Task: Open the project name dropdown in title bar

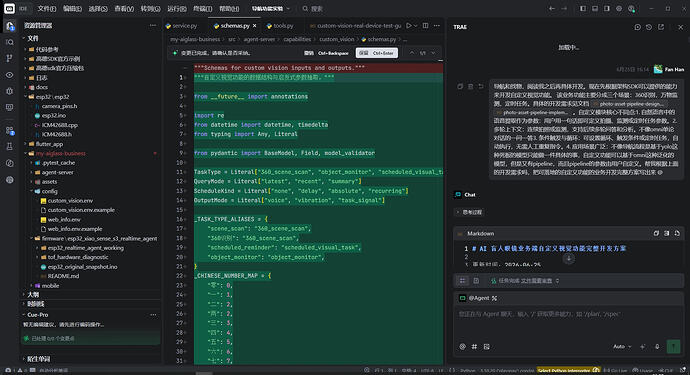Action: coord(271,8)
